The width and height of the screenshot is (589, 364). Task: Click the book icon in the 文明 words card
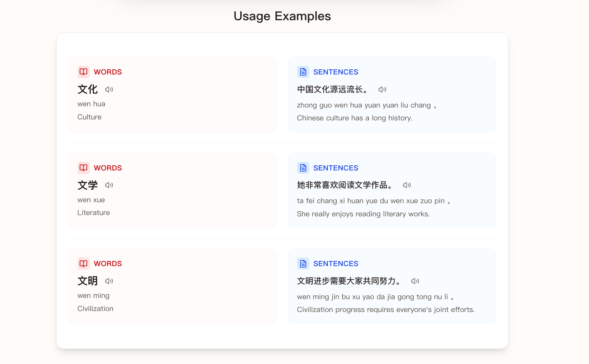pyautogui.click(x=83, y=263)
